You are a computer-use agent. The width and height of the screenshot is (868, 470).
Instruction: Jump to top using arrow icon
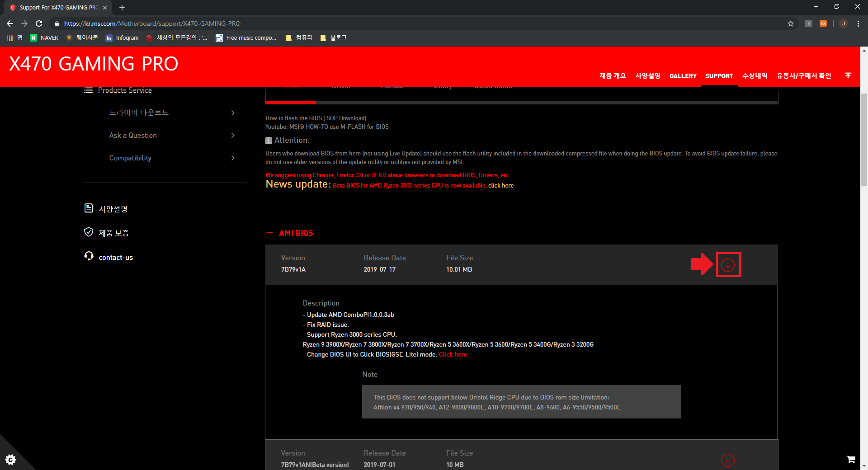point(848,75)
